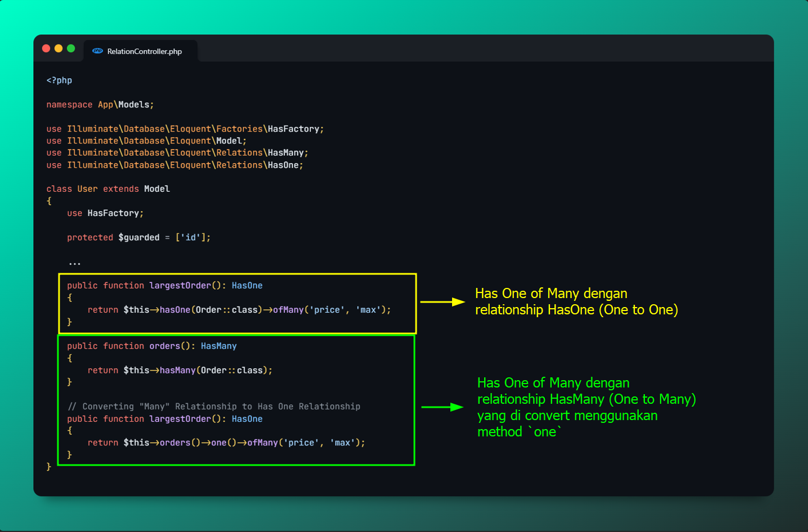Click the Relations\HasOne import statement
The width and height of the screenshot is (808, 532).
pyautogui.click(x=174, y=165)
